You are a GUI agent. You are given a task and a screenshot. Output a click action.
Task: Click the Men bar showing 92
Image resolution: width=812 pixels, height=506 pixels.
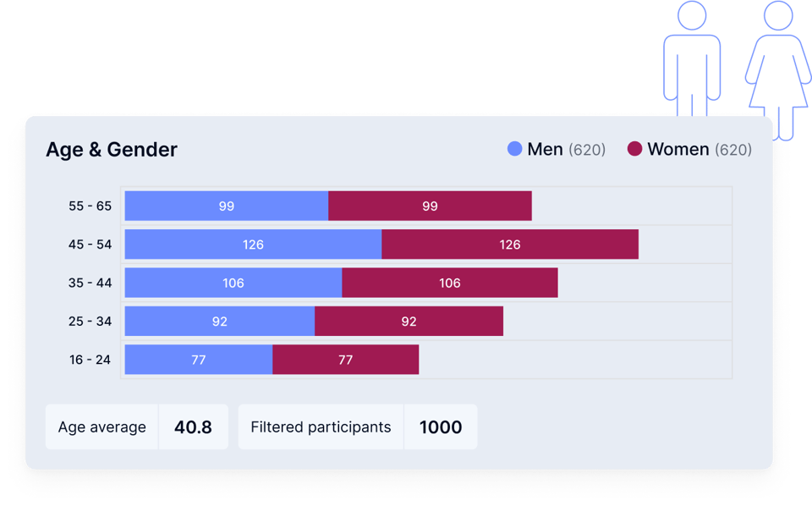[x=220, y=322]
